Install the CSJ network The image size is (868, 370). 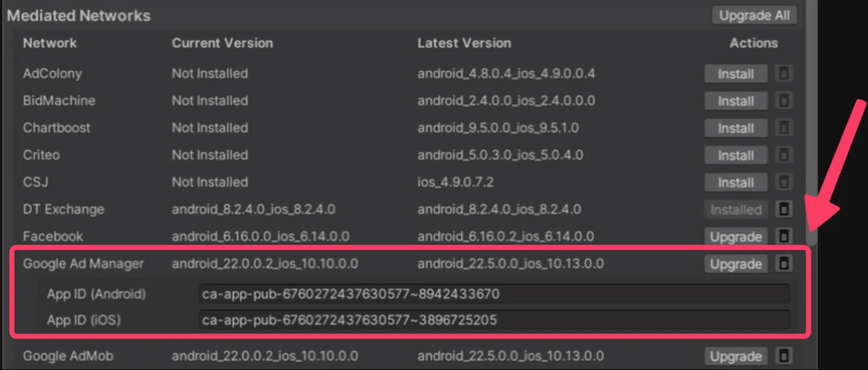736,182
